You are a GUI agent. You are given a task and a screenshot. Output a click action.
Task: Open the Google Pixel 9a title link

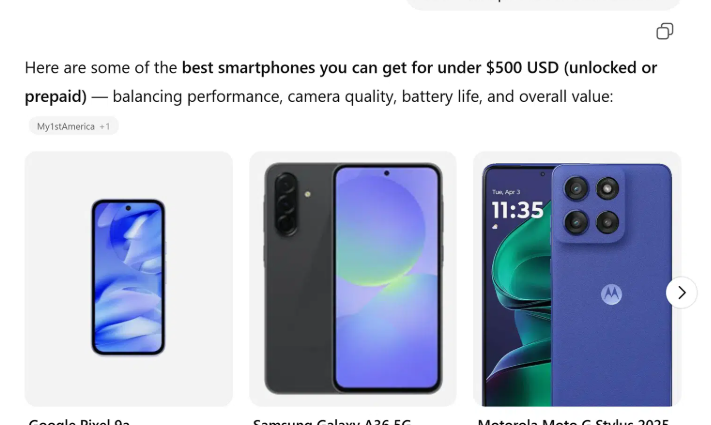pos(79,421)
